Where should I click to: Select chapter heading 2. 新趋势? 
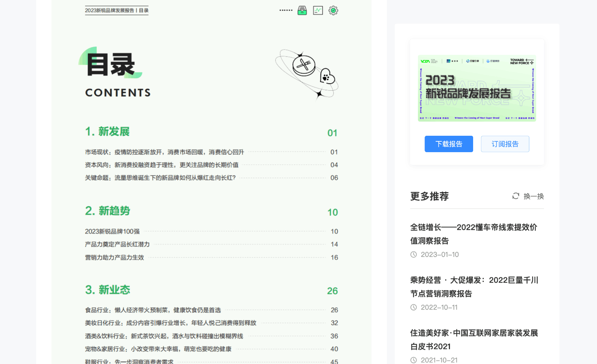[x=107, y=211]
